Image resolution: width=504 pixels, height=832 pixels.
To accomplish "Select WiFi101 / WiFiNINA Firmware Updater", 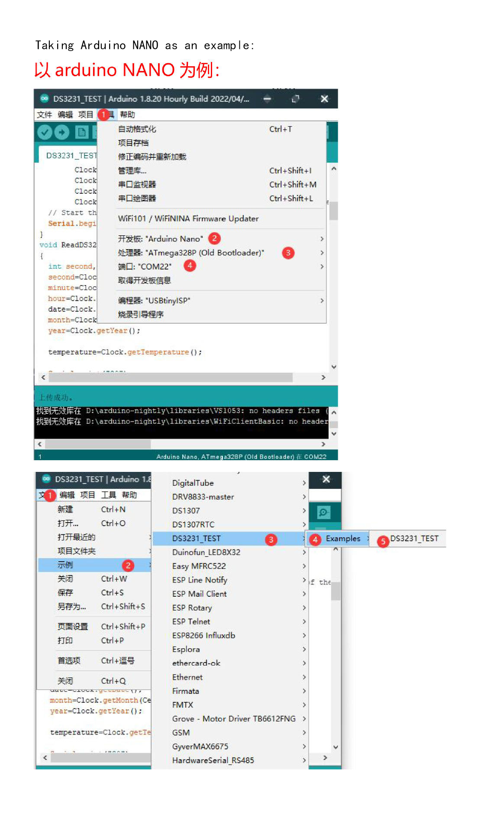I will pyautogui.click(x=212, y=219).
